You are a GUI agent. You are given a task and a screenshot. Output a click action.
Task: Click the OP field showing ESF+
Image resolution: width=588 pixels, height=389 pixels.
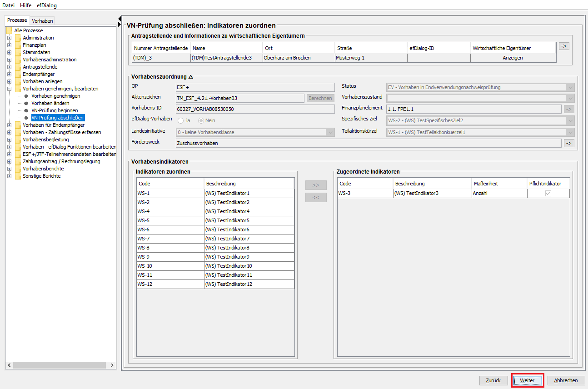255,87
